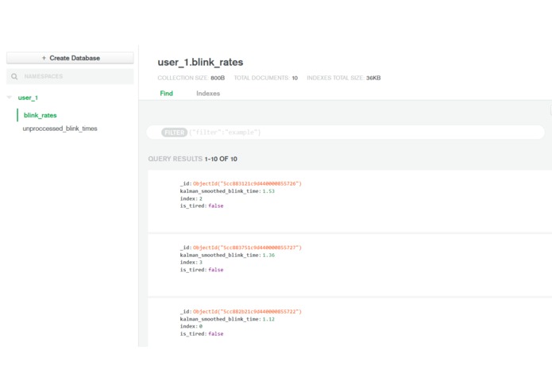552x392 pixels.
Task: Click kalman_smoothed_blink_time value 1.53
Action: click(268, 191)
